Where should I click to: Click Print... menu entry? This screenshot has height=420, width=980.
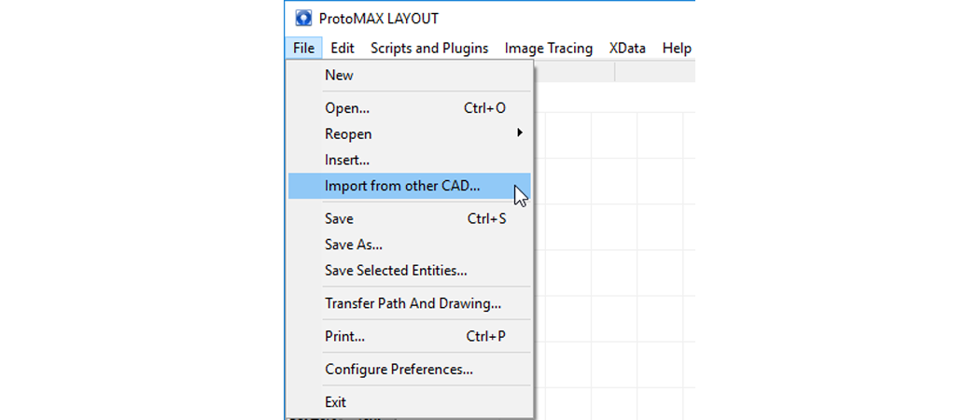pos(344,336)
